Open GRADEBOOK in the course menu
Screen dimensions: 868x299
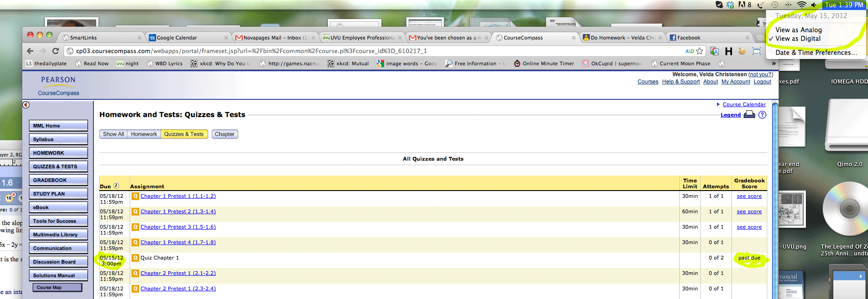59,180
